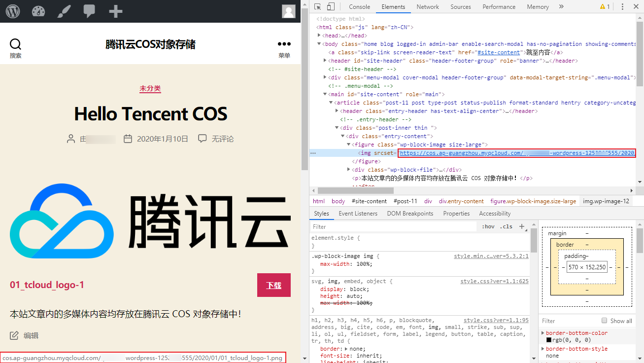Open the style.min.css source link
644x363 pixels.
pos(491,256)
